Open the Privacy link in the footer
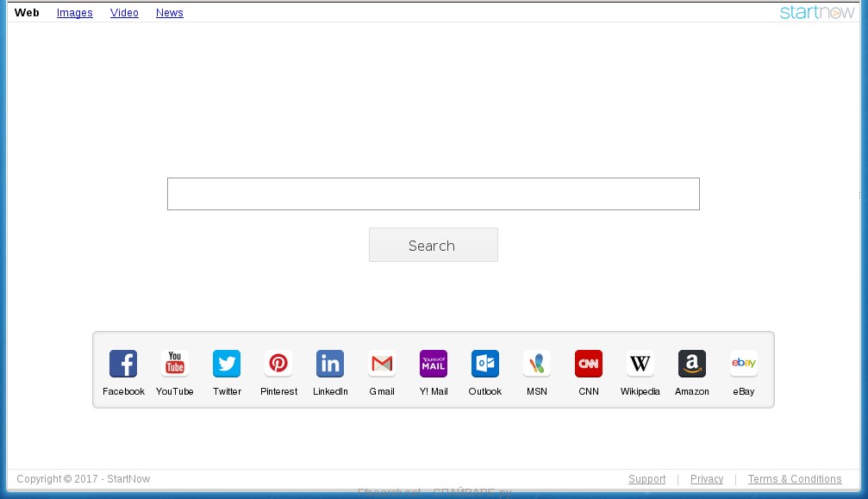This screenshot has width=868, height=499. pos(707,478)
